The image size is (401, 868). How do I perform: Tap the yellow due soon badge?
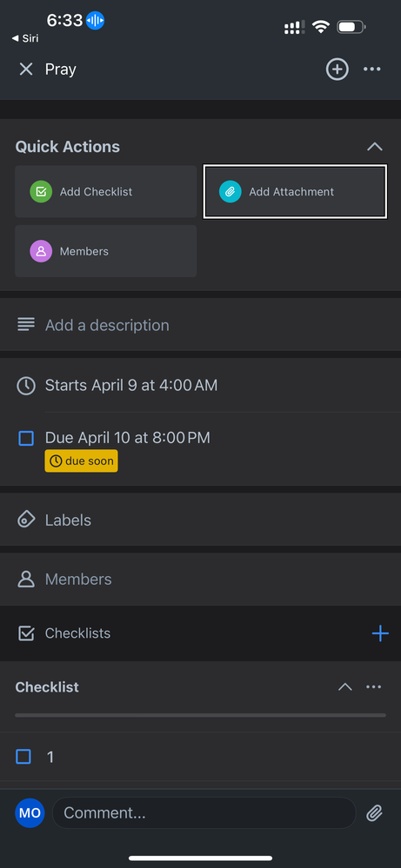(82, 461)
